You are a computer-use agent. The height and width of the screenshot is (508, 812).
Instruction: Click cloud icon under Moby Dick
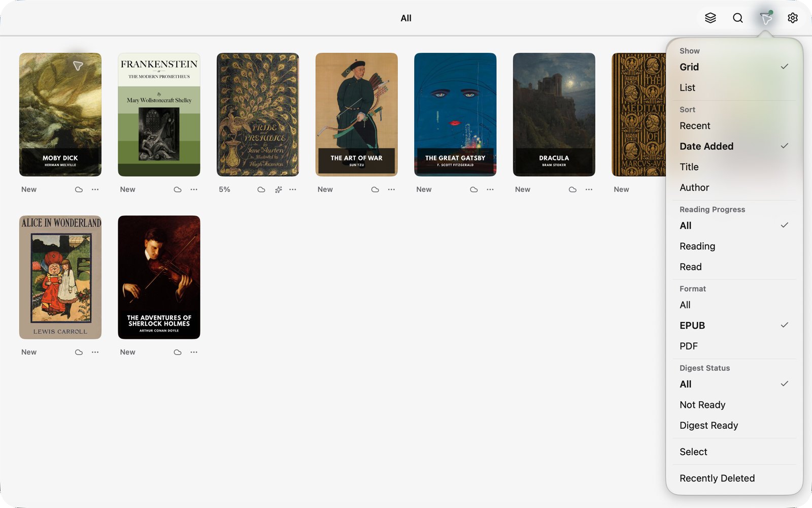(x=79, y=189)
